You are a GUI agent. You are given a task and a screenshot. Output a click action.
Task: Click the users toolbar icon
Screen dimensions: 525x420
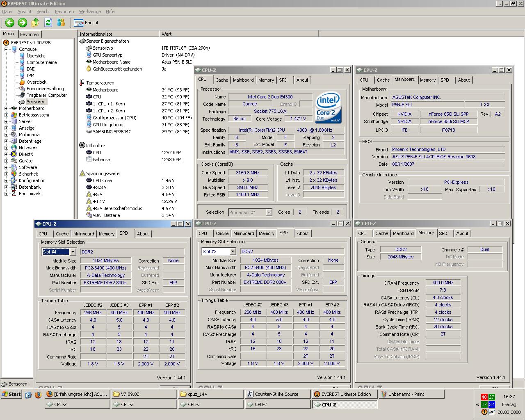point(61,23)
